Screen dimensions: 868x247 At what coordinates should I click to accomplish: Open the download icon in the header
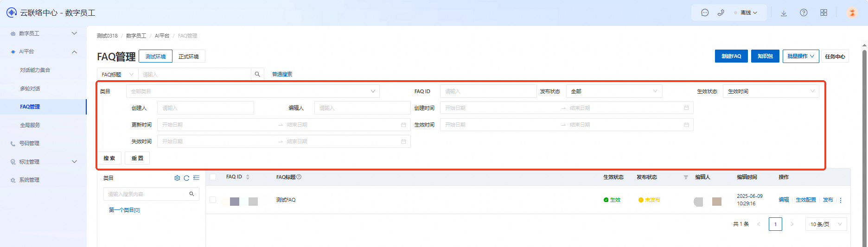click(784, 13)
